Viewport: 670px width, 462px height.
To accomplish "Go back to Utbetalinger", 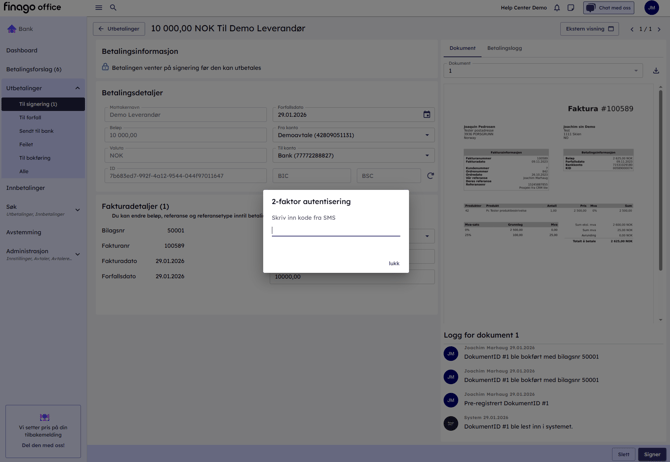I will click(x=119, y=29).
